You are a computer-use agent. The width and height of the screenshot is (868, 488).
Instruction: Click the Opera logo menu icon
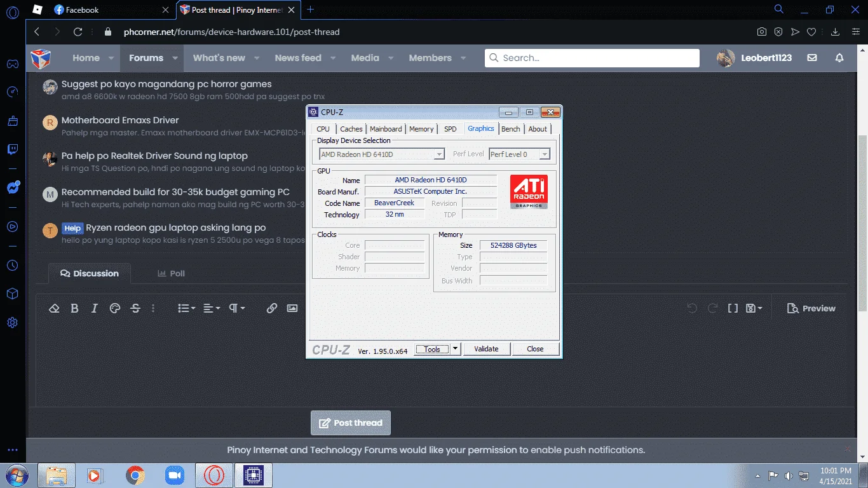pos(12,11)
